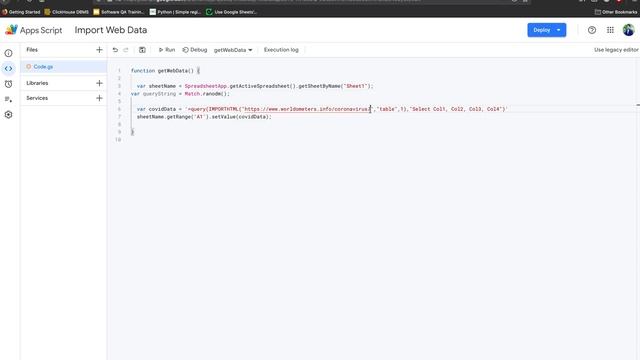Open the Triggers alarm clock icon
This screenshot has width=640, height=360.
pos(8,84)
